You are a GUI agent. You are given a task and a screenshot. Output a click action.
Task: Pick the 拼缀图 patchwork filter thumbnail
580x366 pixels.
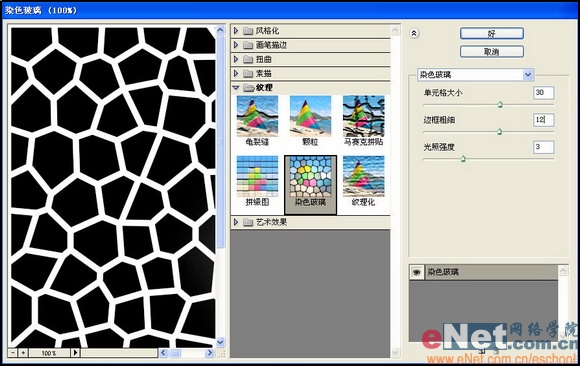pos(257,177)
